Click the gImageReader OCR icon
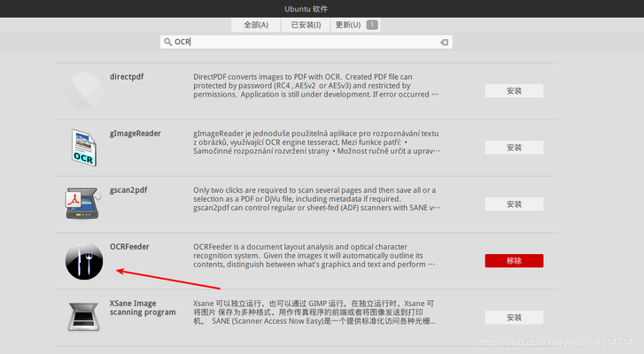644x354 pixels. [84, 148]
